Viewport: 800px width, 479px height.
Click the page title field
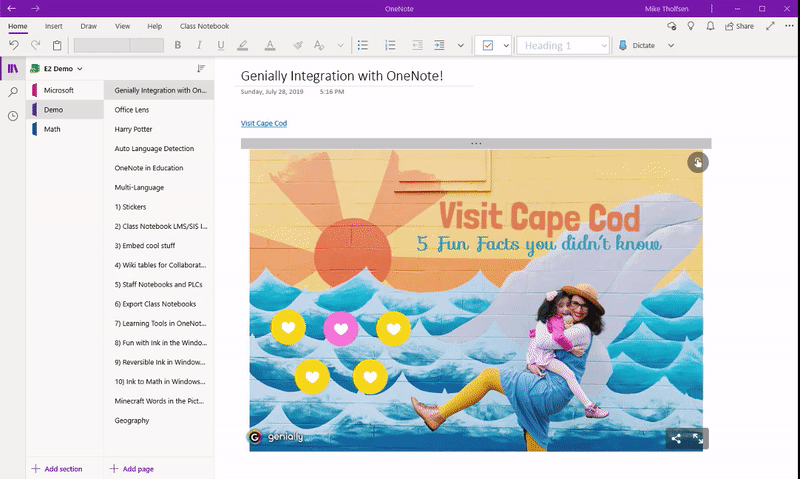(x=342, y=76)
